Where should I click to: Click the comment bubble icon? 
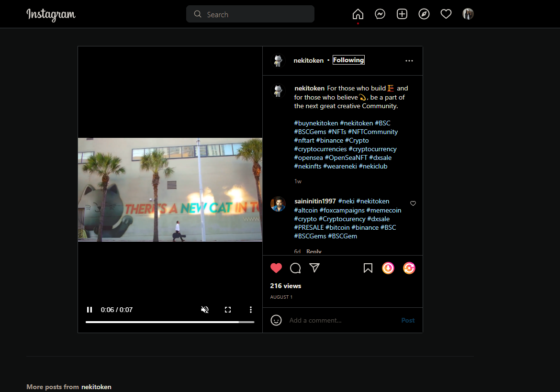(295, 268)
